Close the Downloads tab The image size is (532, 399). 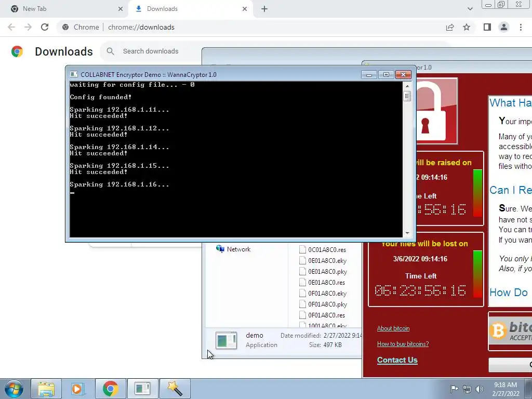pos(245,9)
